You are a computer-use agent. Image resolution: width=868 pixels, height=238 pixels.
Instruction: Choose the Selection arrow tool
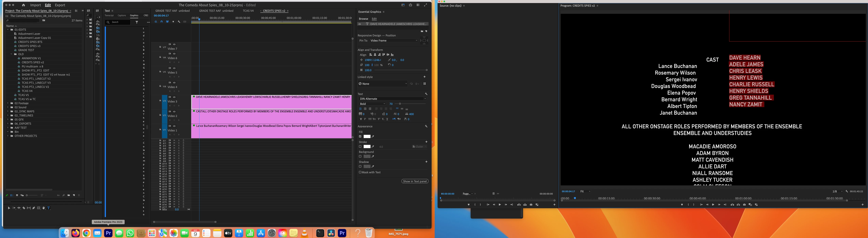coord(9,208)
